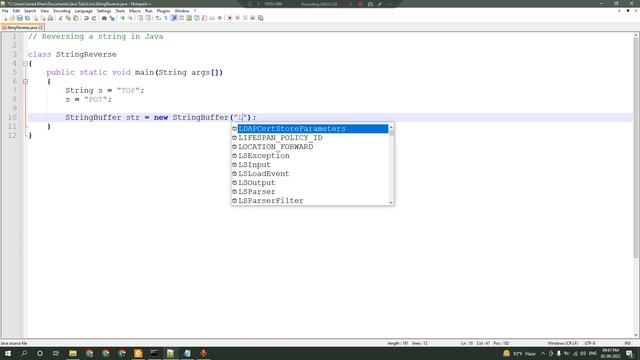The image size is (640, 360).
Task: Click the Stop Recording macro icon
Action: (x=238, y=18)
